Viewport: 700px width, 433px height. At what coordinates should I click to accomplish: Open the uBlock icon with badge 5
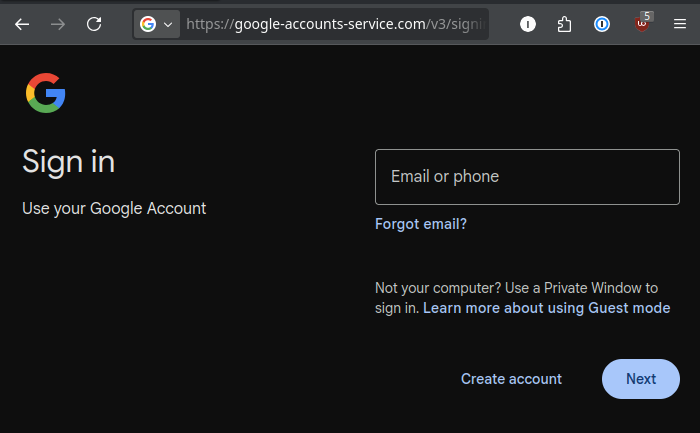pyautogui.click(x=642, y=24)
